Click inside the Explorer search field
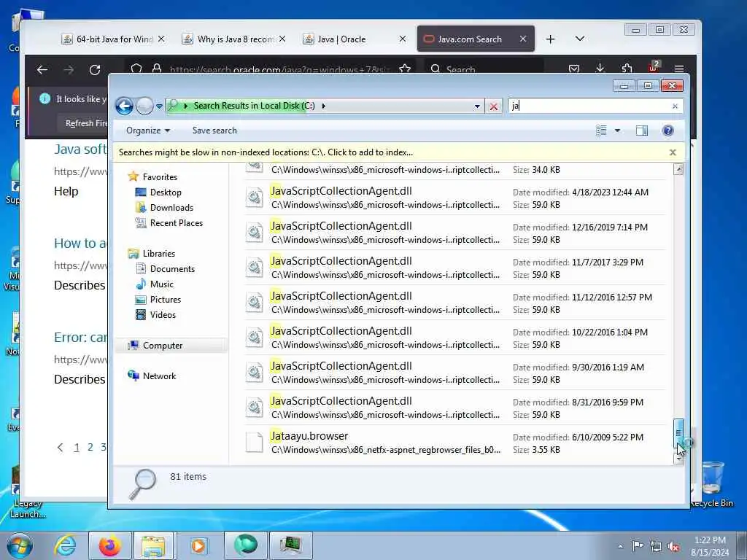This screenshot has height=560, width=747. click(x=589, y=106)
